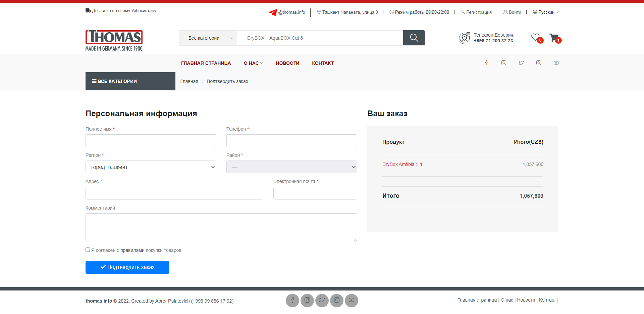The height and width of the screenshot is (314, 644).
Task: Click the phone support headset icon
Action: pyautogui.click(x=465, y=38)
